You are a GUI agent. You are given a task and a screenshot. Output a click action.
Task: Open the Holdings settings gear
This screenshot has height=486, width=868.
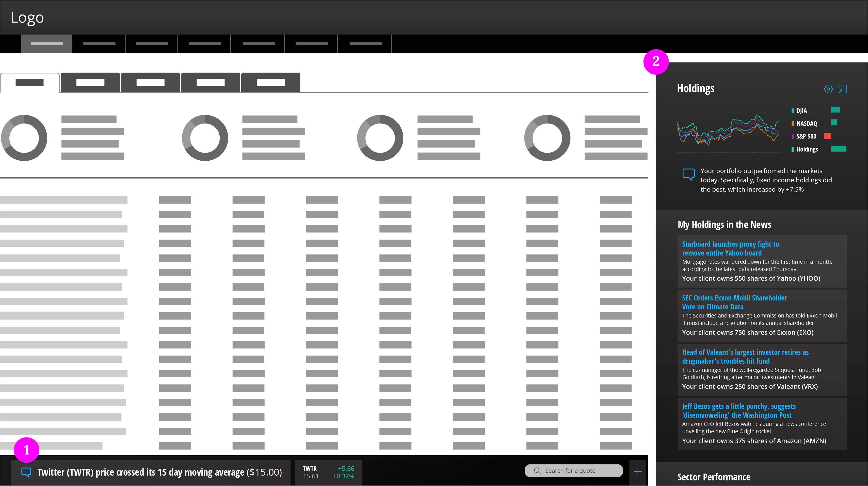[x=828, y=89]
